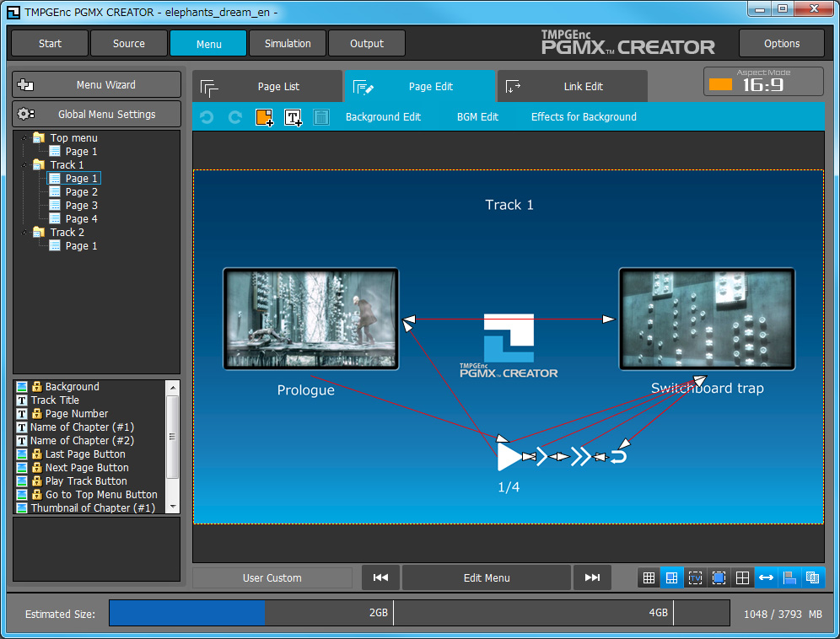Click the Track 2 folder icon

point(39,232)
